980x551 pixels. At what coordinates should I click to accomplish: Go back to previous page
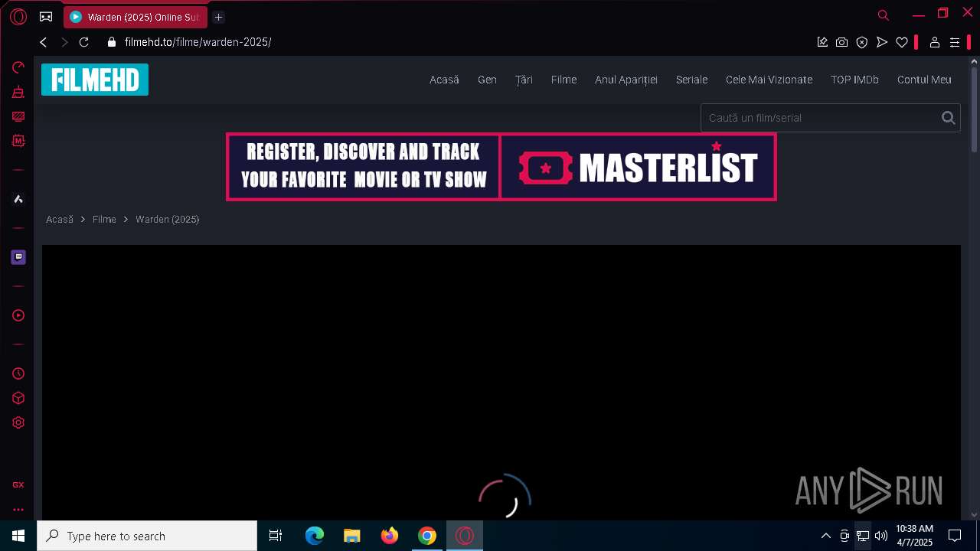click(x=44, y=42)
